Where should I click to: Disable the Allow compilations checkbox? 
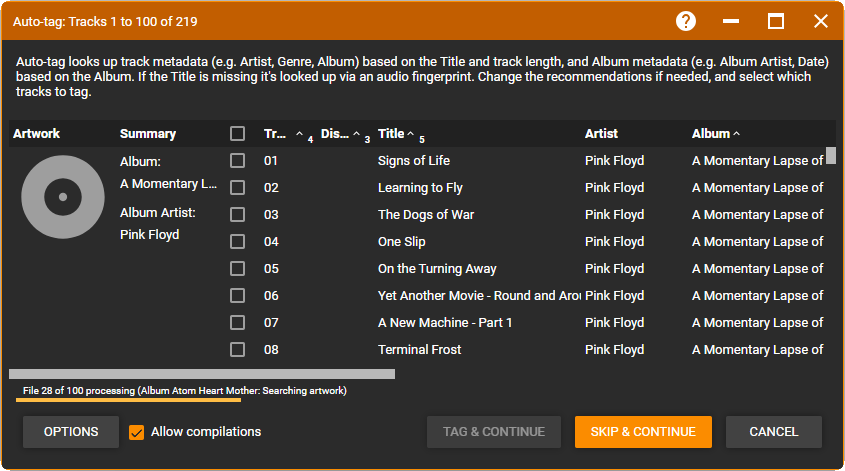138,432
